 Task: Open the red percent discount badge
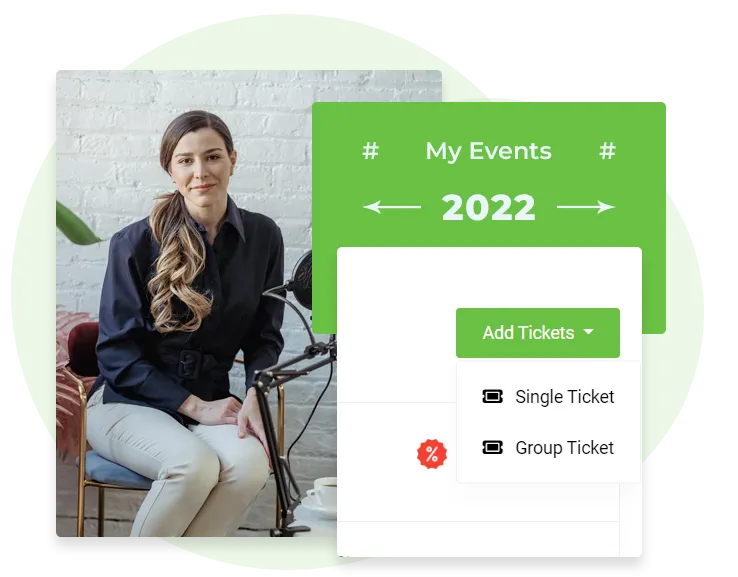(432, 454)
